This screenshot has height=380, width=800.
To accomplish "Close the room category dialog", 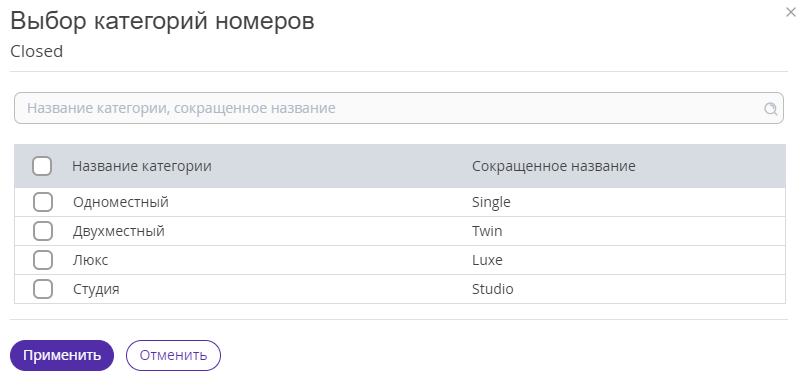I will click(791, 13).
